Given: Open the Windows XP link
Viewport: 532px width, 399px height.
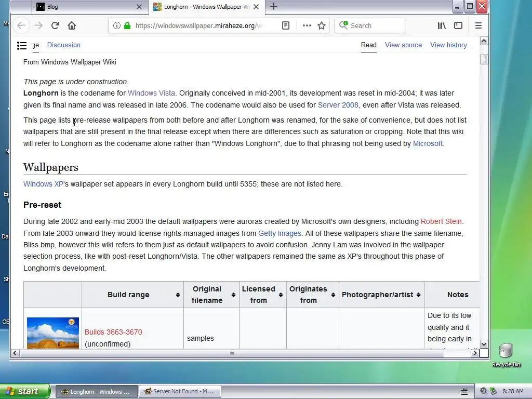Looking at the screenshot, I should 43,184.
